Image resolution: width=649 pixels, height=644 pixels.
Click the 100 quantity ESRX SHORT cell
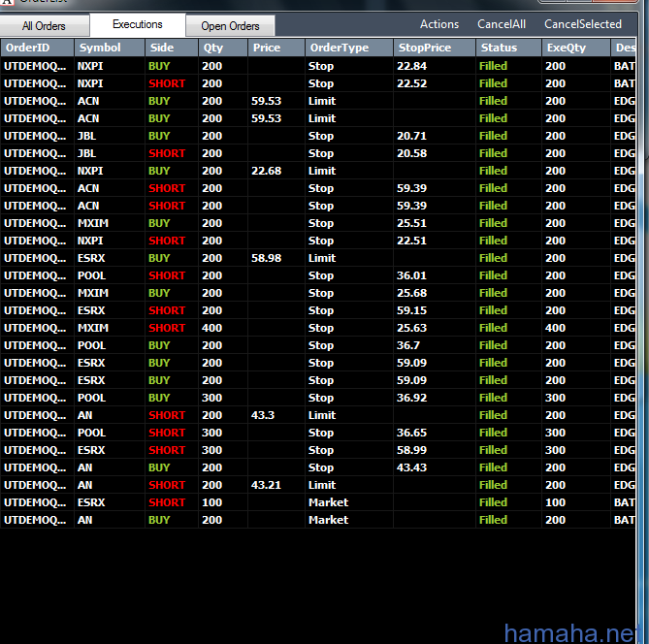[223, 502]
